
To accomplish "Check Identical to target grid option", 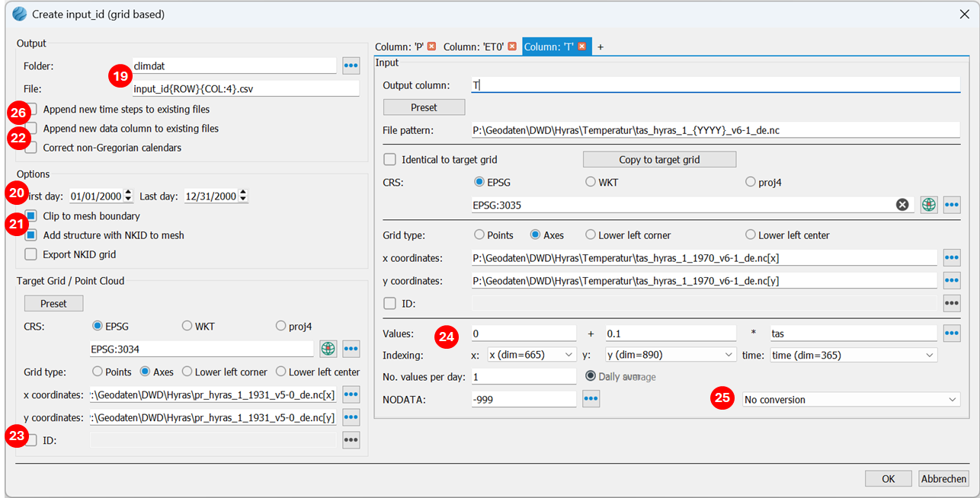I will click(390, 160).
